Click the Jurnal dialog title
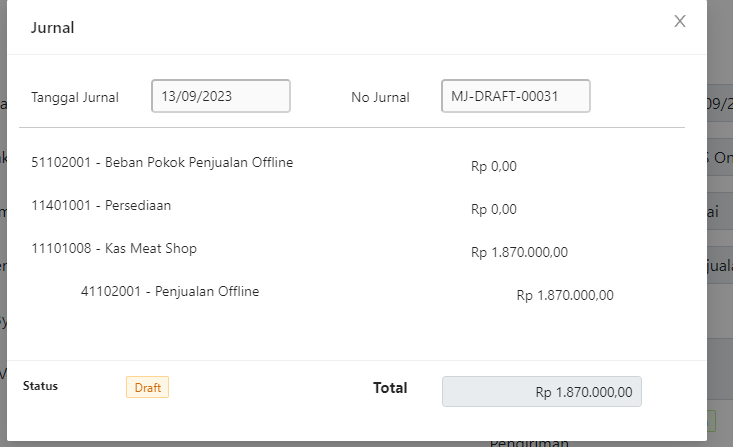 [52, 27]
